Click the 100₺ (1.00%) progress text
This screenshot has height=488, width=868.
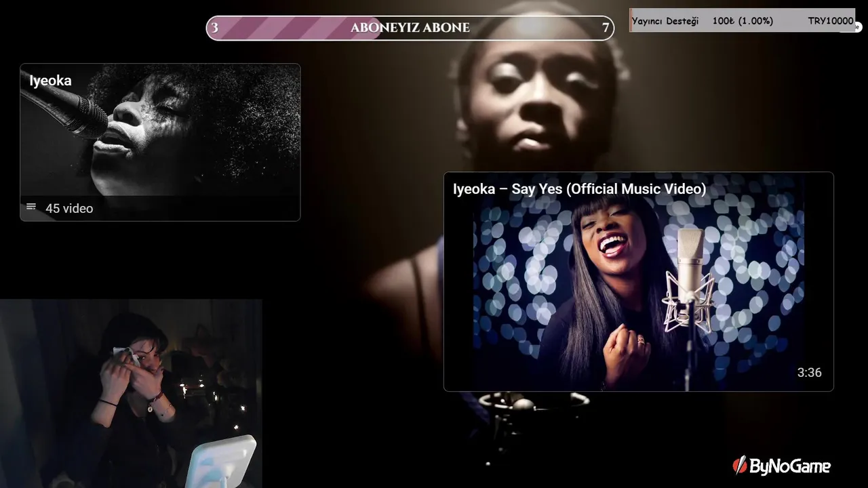tap(743, 21)
